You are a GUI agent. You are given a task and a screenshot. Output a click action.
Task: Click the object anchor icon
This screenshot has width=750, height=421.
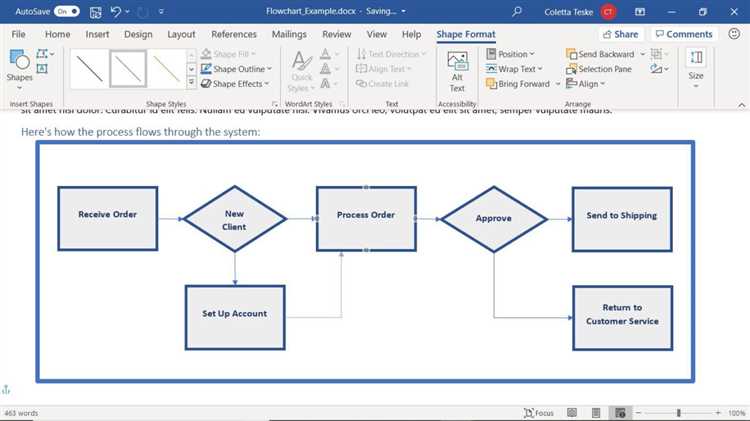(x=6, y=389)
